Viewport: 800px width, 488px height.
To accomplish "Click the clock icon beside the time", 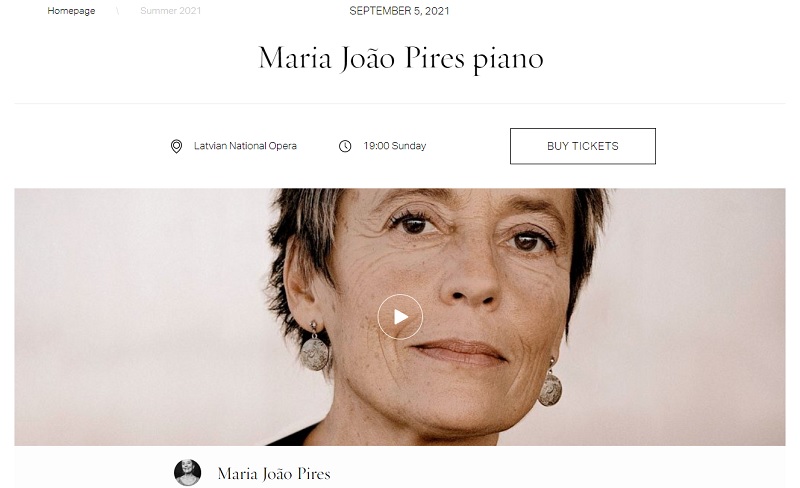I will (x=345, y=147).
